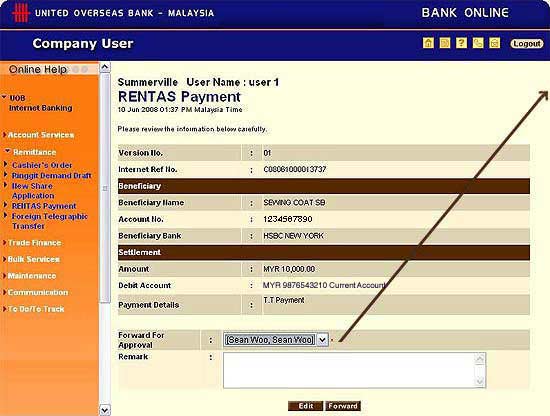Click account number 1234567890
Viewport: 550px width, 416px height.
tap(288, 219)
